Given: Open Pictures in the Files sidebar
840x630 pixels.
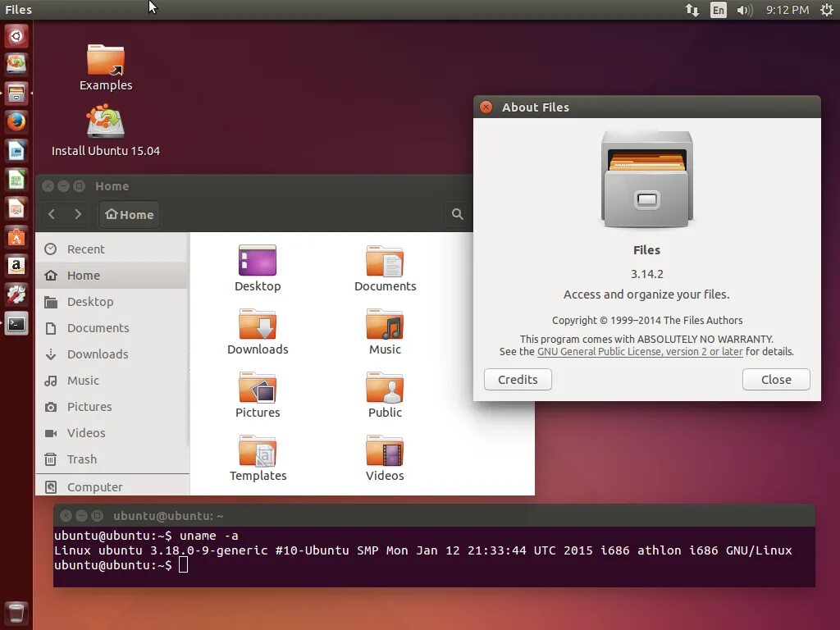Looking at the screenshot, I should point(112,407).
